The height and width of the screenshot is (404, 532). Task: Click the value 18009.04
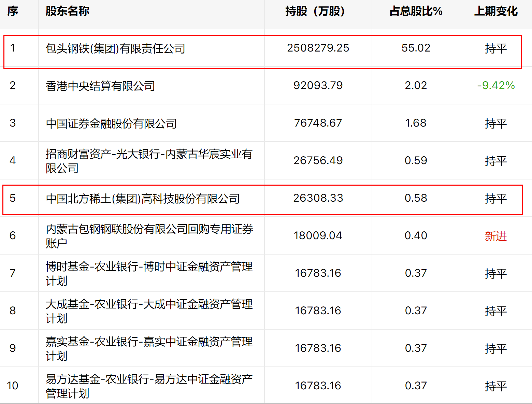pos(318,235)
